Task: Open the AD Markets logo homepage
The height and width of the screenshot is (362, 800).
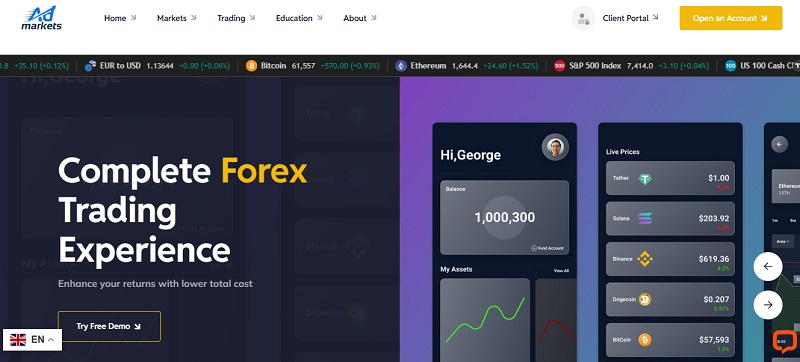Action: (42, 18)
